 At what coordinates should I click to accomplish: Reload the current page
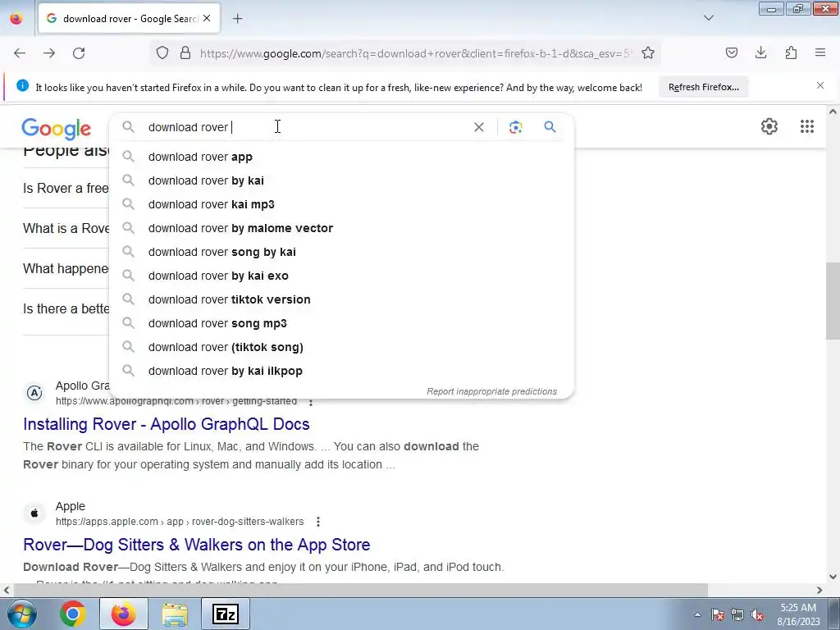[79, 53]
